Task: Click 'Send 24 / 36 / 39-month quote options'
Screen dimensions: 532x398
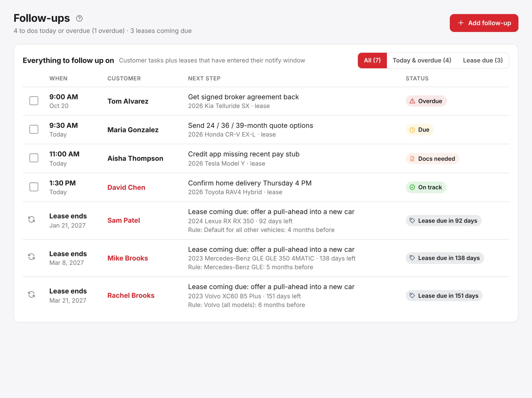Action: coord(251,126)
